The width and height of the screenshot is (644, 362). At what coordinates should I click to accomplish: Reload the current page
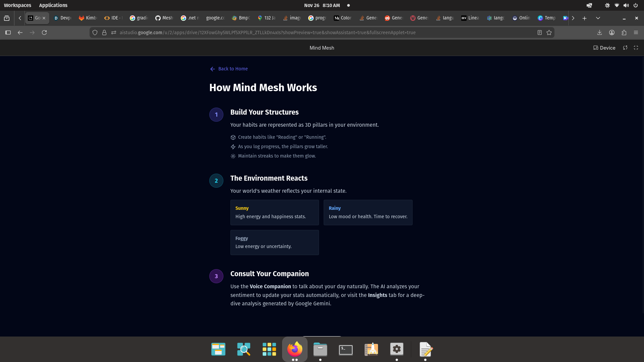click(x=44, y=33)
